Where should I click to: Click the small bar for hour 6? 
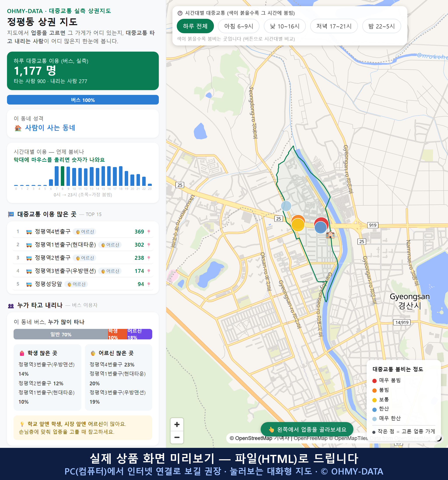click(x=51, y=182)
